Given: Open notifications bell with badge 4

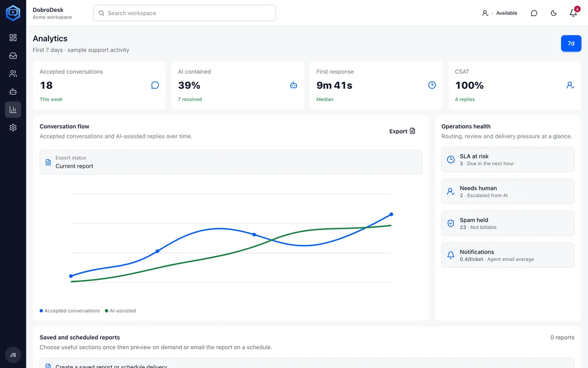Looking at the screenshot, I should (x=573, y=13).
